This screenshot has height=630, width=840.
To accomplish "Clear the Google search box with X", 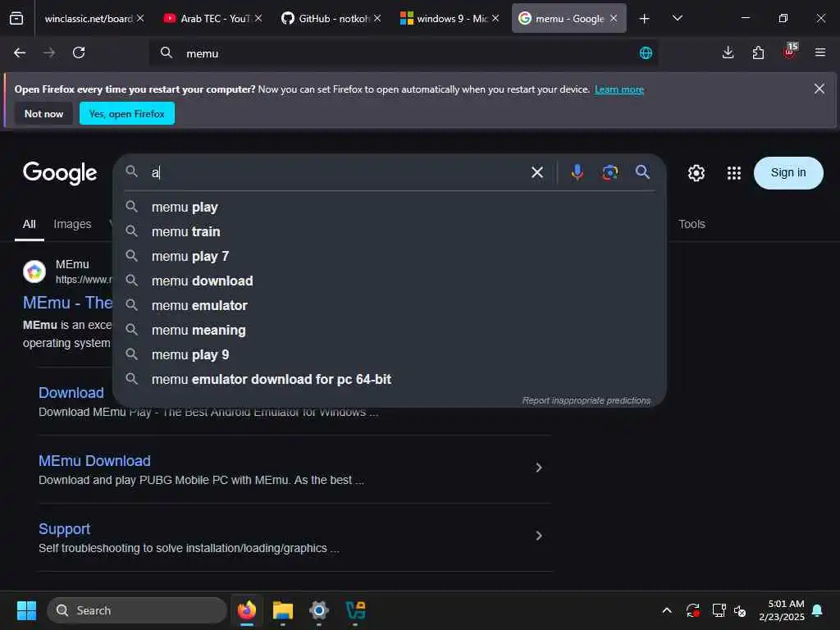I will (x=536, y=172).
